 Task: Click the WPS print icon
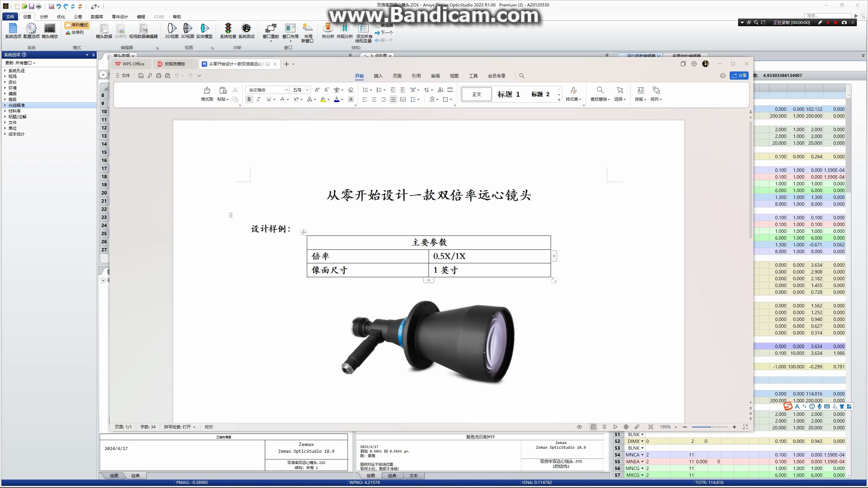click(158, 76)
